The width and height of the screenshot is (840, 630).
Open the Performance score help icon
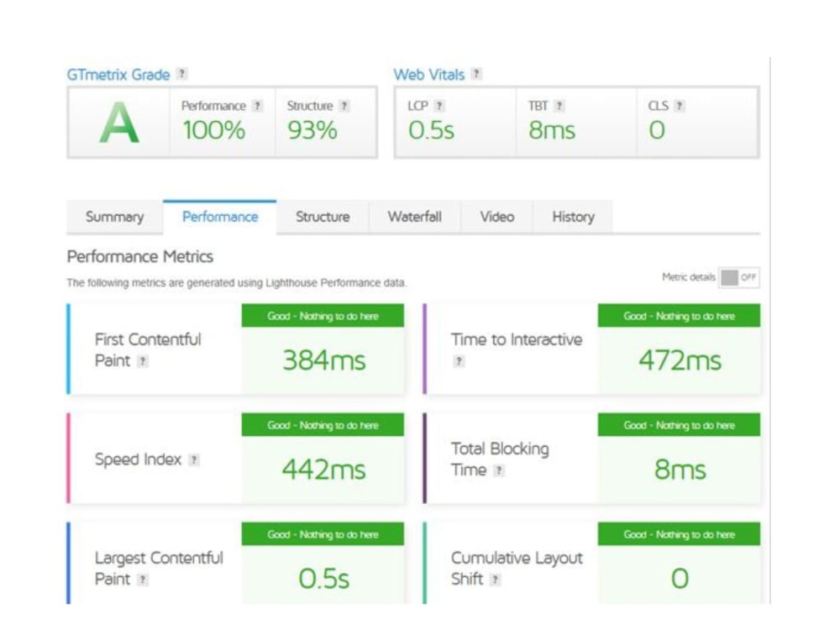tap(257, 106)
